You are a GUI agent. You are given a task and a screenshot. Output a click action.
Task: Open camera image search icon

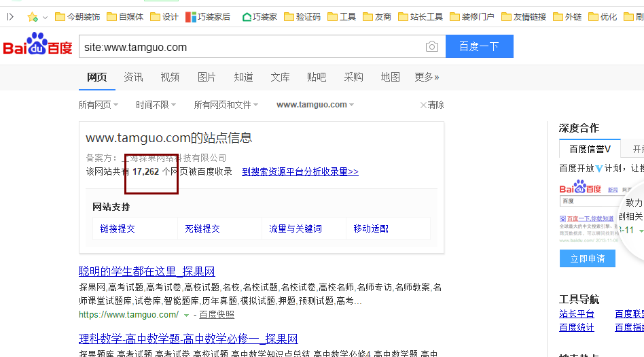click(x=431, y=46)
